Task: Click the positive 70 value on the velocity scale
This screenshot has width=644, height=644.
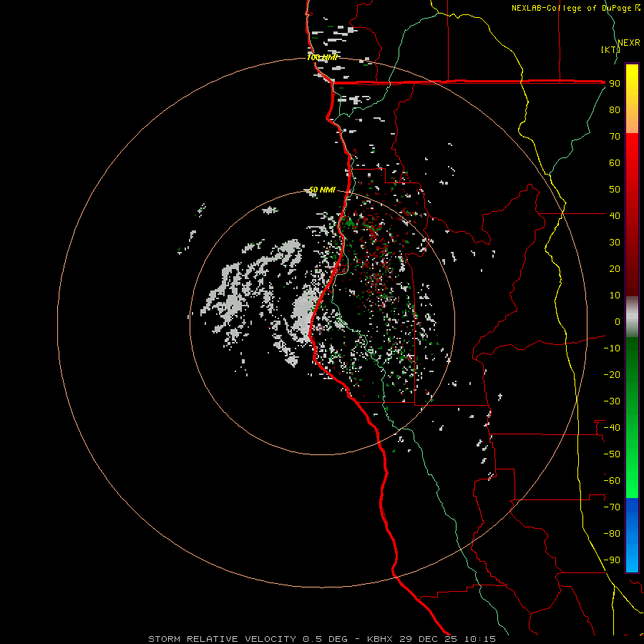Action: pos(615,137)
